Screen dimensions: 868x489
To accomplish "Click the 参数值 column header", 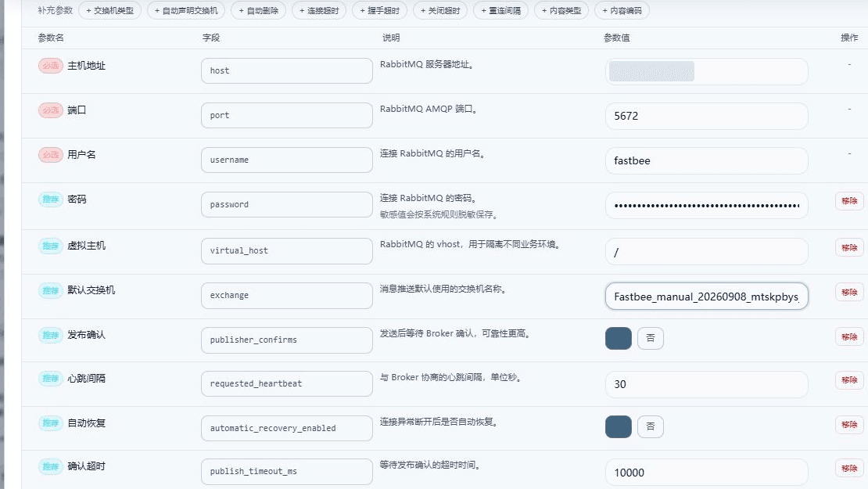I will tap(616, 38).
